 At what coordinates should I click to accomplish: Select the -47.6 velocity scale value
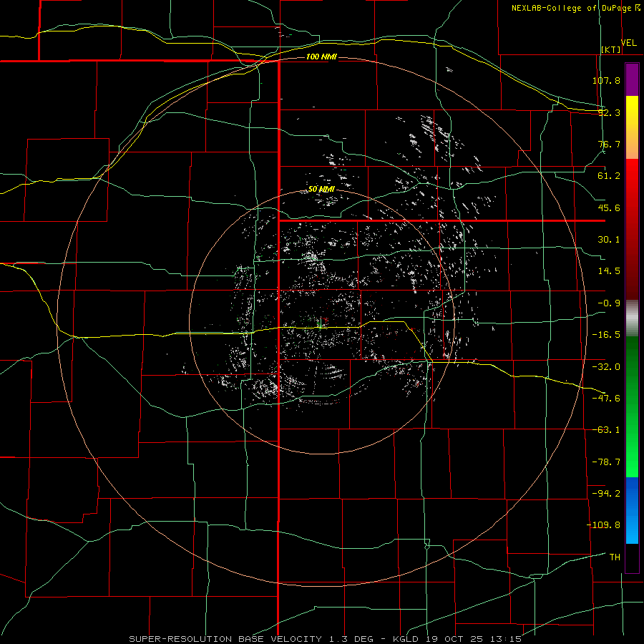pos(606,399)
